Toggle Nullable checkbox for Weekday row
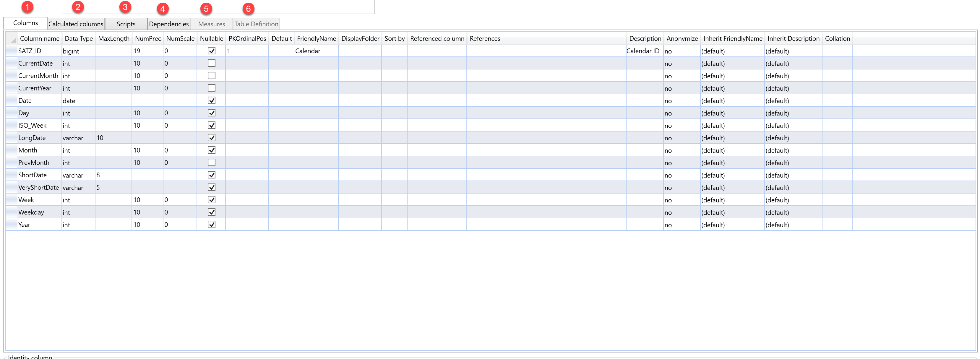Screen dimensions: 980x359 (x=212, y=212)
